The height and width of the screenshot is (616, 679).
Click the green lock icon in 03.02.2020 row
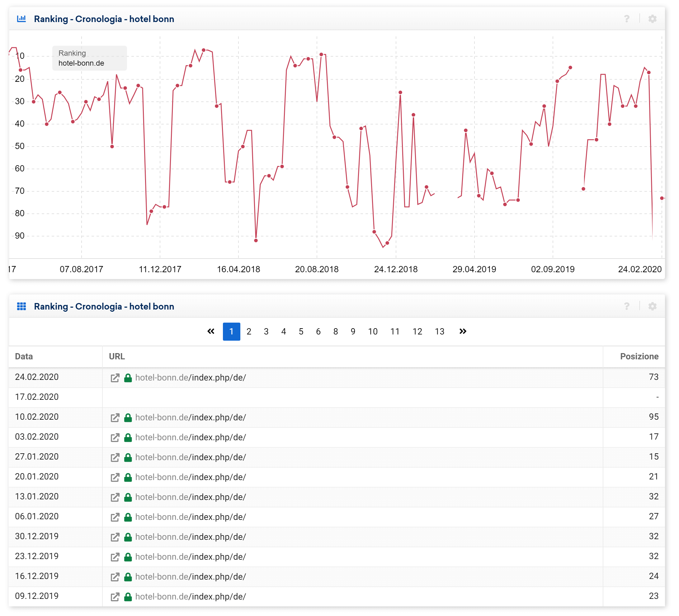point(128,438)
